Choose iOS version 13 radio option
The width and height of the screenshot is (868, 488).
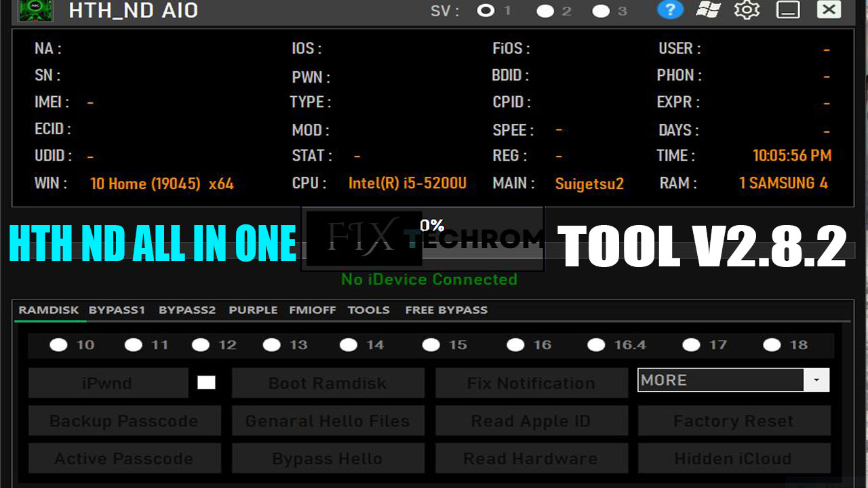pyautogui.click(x=272, y=345)
